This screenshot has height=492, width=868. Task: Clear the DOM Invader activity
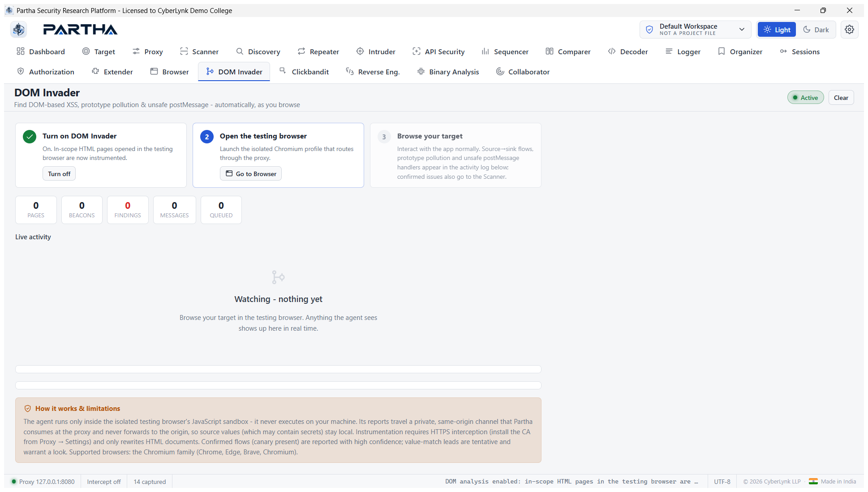coord(841,98)
